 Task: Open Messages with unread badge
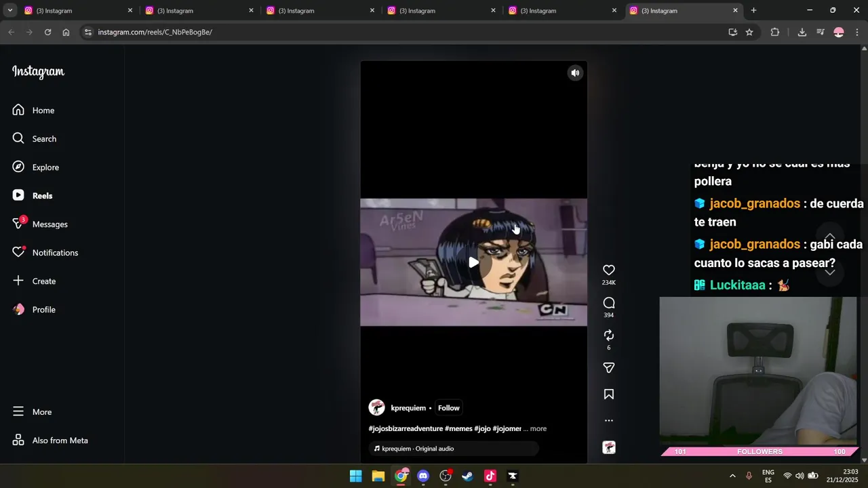tap(40, 224)
